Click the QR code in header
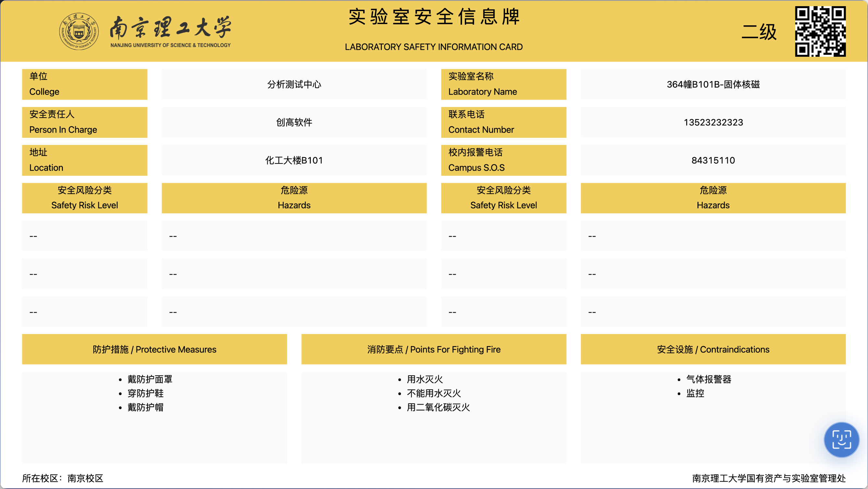 click(x=820, y=31)
